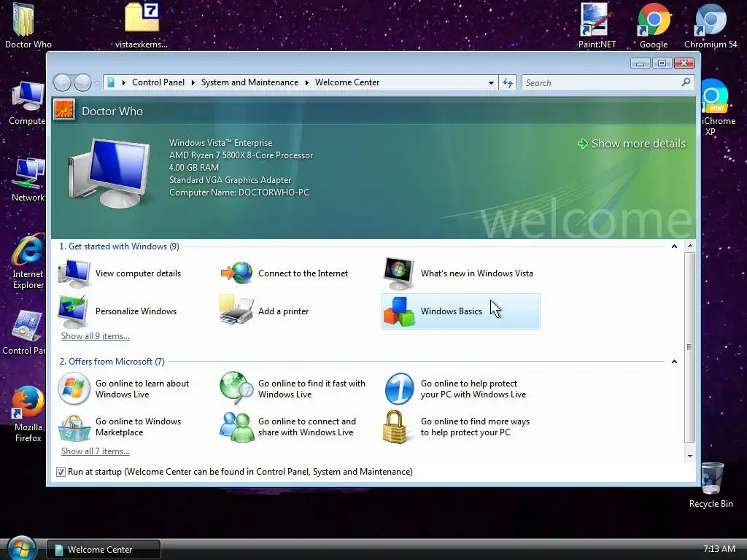Click in the Search input field
The image size is (747, 560).
click(601, 83)
